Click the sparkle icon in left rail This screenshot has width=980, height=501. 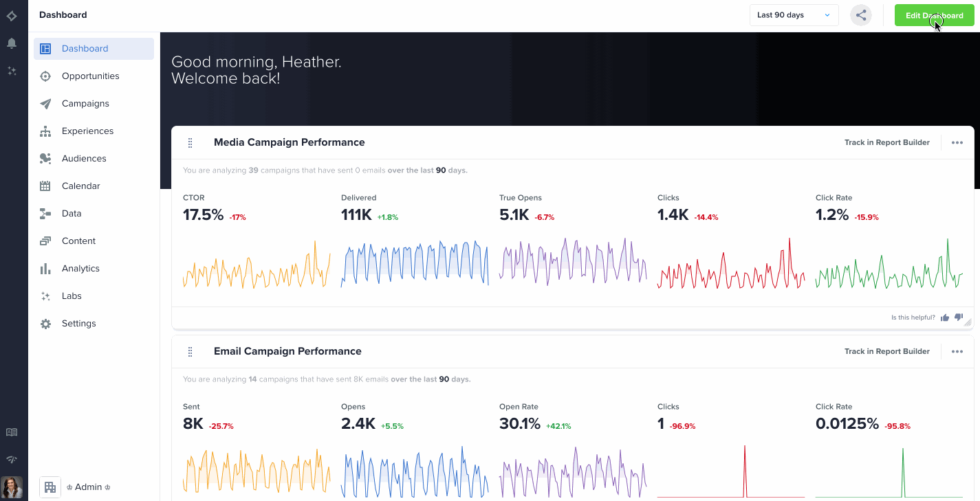coord(12,71)
